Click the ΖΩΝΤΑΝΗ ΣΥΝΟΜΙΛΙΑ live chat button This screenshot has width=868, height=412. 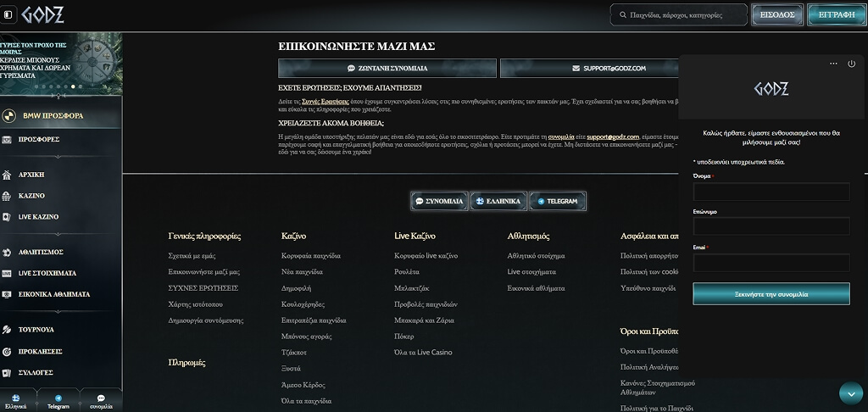point(387,68)
